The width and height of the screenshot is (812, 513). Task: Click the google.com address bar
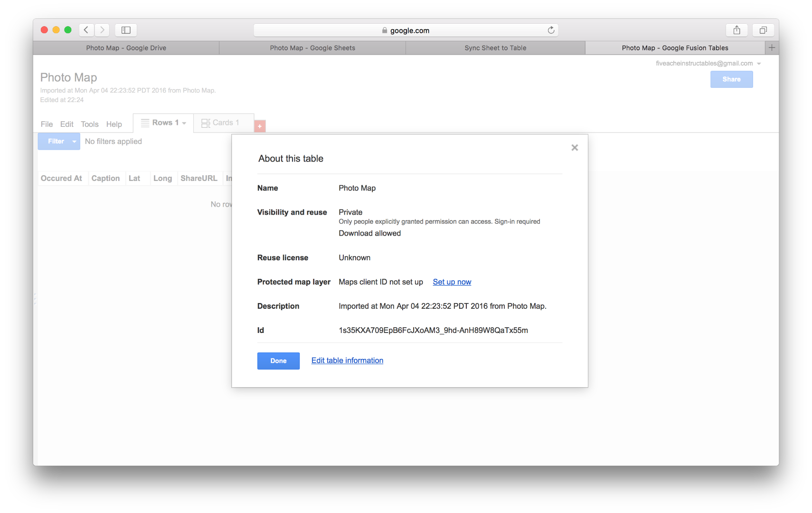tap(406, 30)
